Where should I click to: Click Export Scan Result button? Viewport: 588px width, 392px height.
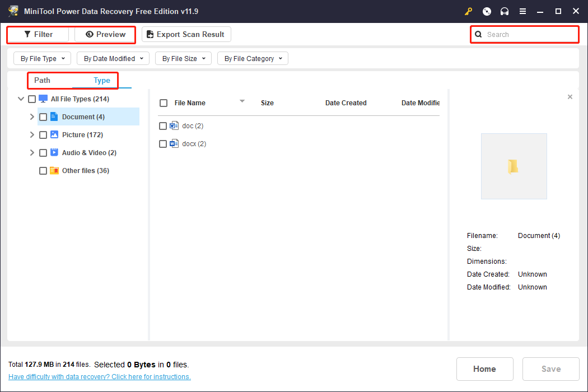pyautogui.click(x=186, y=34)
